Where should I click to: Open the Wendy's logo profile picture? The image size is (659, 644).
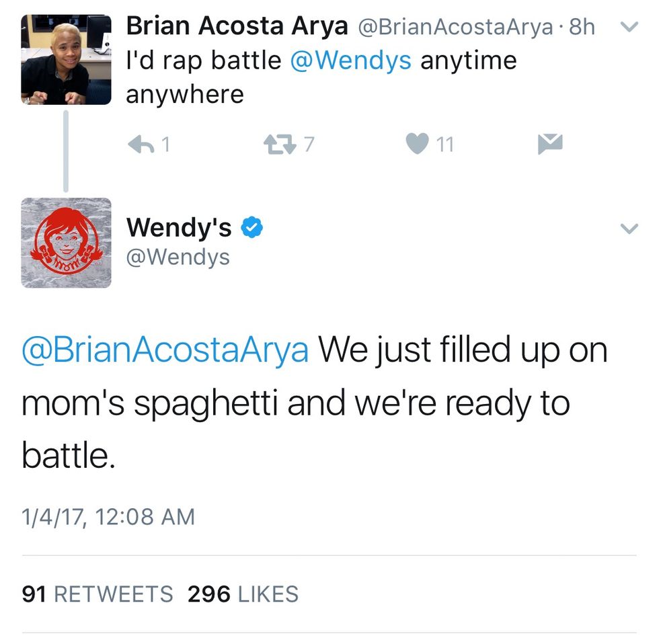coord(66,243)
